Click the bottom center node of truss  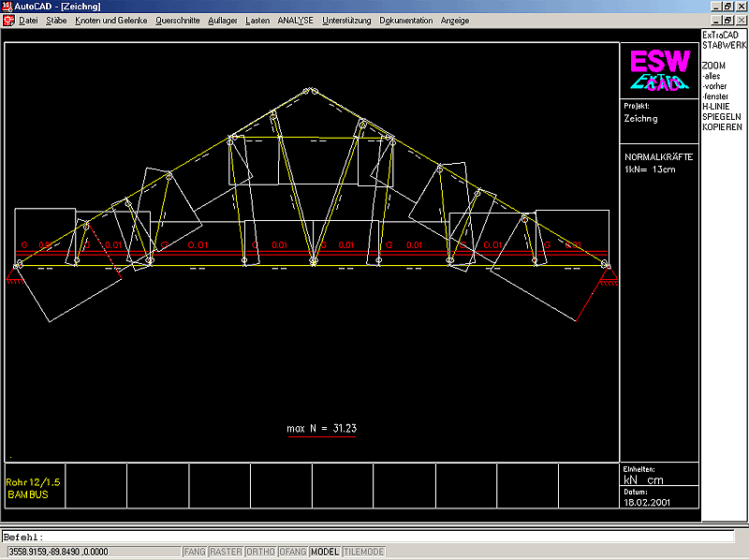[314, 261]
